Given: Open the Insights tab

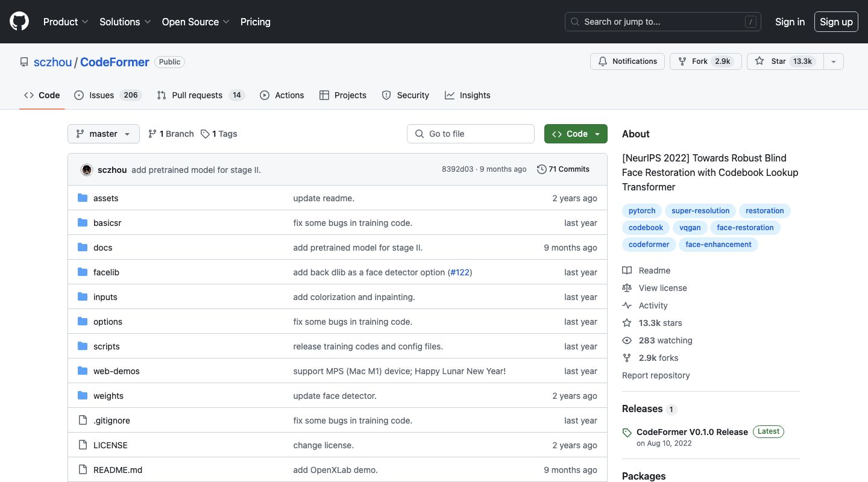Looking at the screenshot, I should point(468,95).
